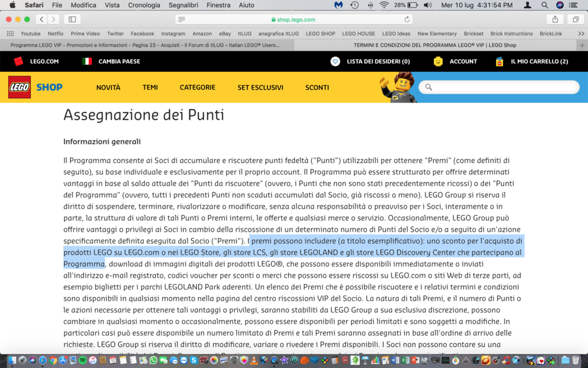
Task: Open the Apple menu
Action: point(12,5)
